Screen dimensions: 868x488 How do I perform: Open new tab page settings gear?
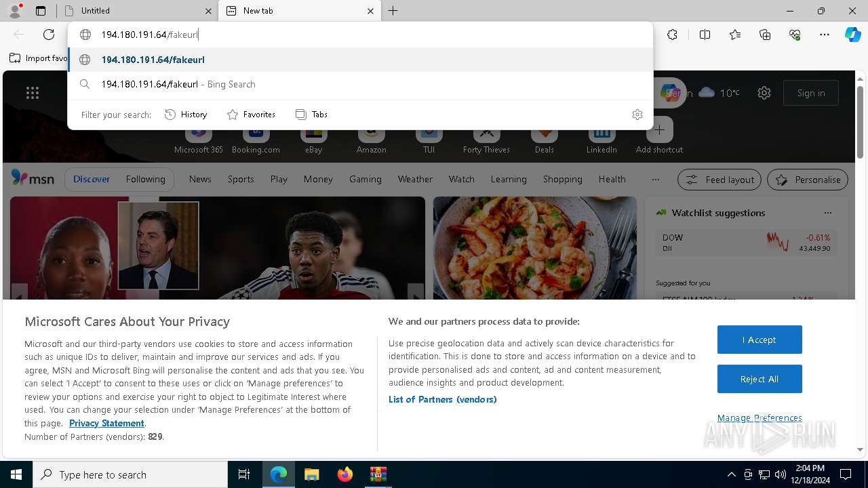click(x=764, y=93)
